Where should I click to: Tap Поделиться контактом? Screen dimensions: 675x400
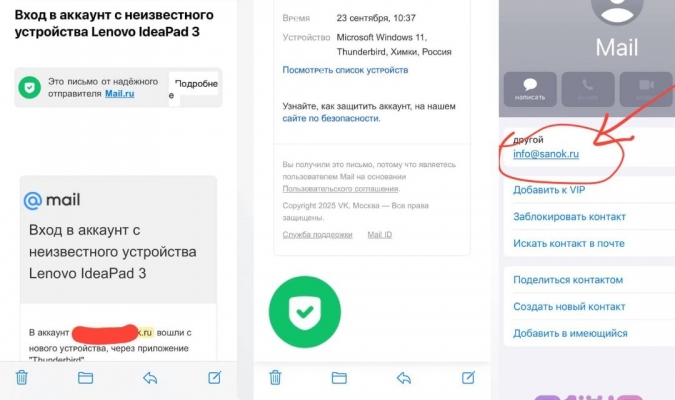point(568,280)
